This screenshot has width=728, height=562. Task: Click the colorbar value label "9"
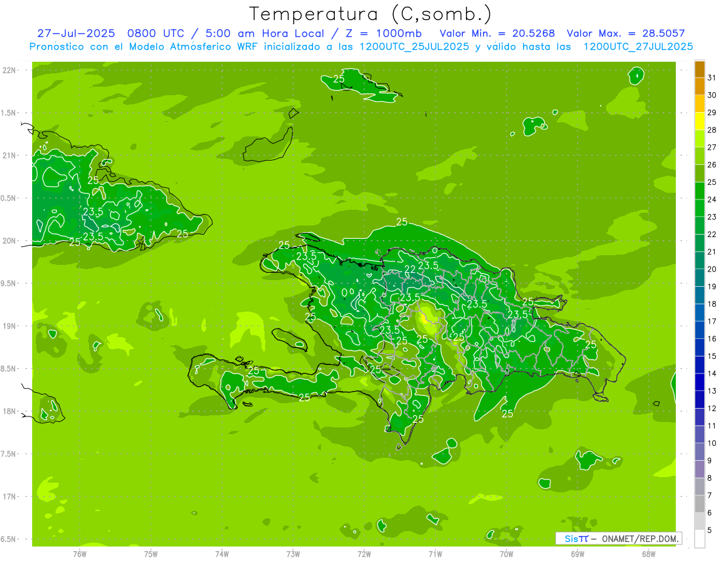coord(710,461)
